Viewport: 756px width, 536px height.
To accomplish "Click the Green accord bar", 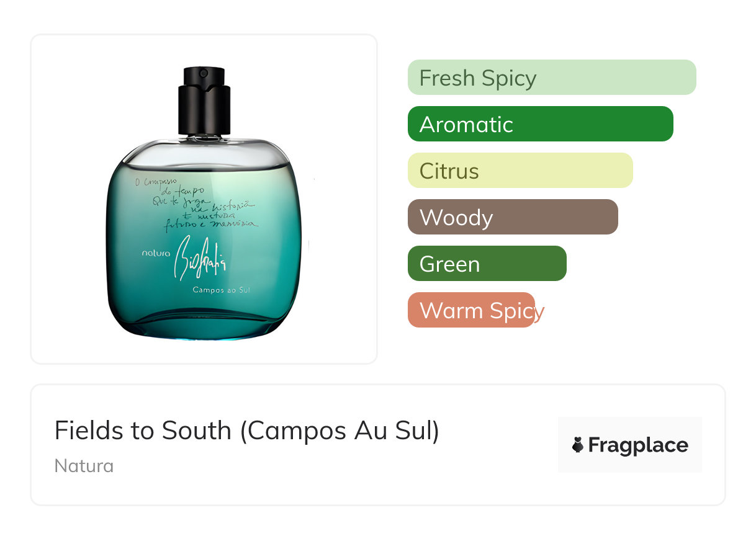I will (x=487, y=264).
